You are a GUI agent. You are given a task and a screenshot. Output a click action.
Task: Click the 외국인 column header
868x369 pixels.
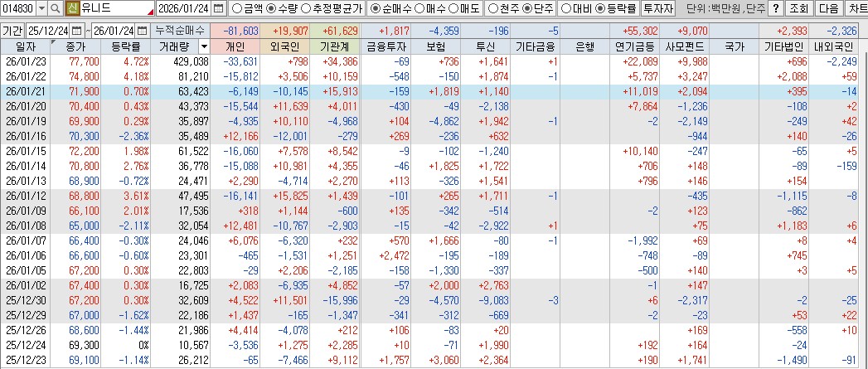coord(285,47)
